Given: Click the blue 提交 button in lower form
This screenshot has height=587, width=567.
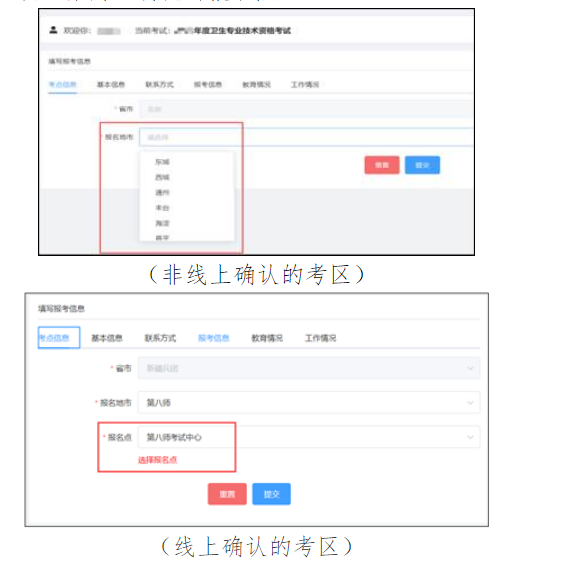Looking at the screenshot, I should [271, 494].
